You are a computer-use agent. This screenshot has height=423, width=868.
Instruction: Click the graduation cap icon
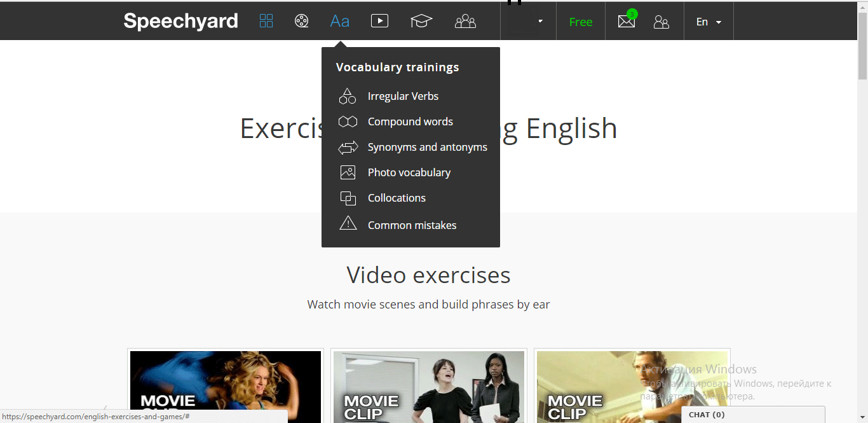[421, 21]
